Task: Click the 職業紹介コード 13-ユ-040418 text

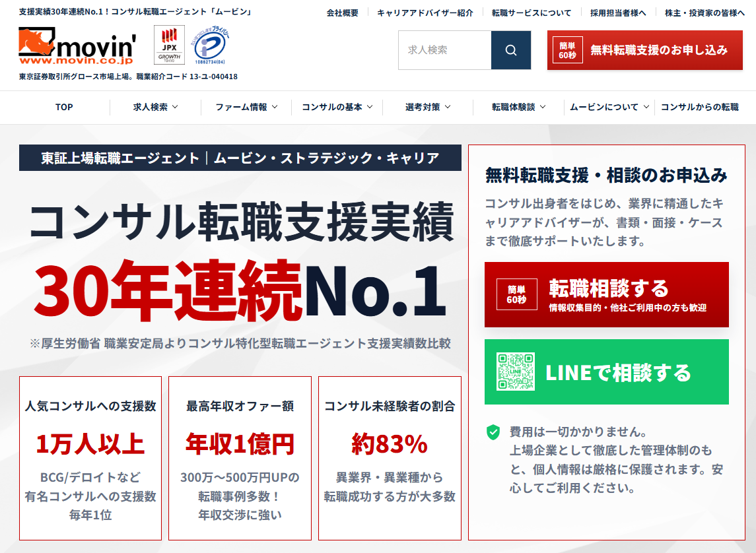Action: tap(187, 76)
